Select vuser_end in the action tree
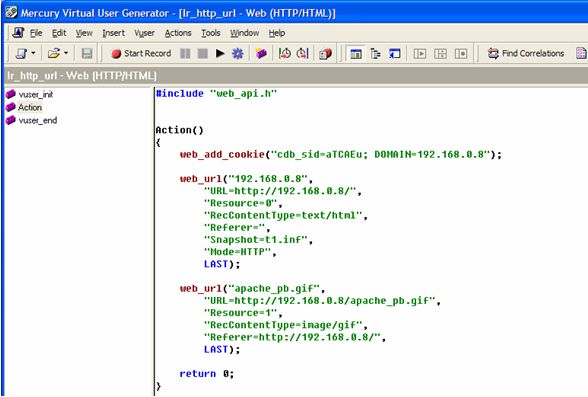This screenshot has width=588, height=397. click(38, 121)
